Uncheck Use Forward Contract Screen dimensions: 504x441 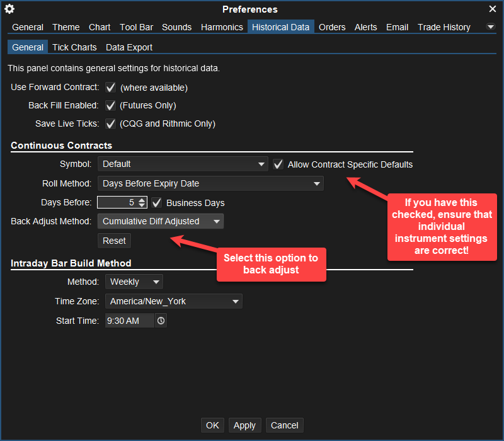[x=111, y=88]
